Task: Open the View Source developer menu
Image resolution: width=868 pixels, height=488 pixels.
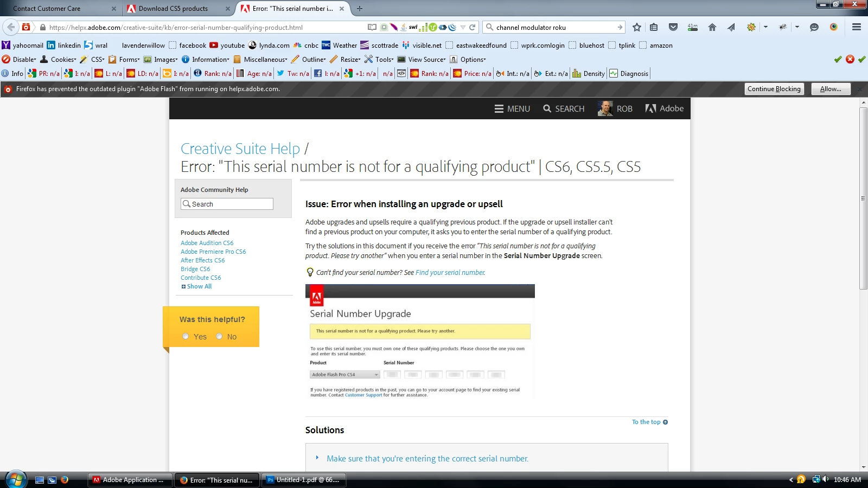Action: tap(422, 60)
